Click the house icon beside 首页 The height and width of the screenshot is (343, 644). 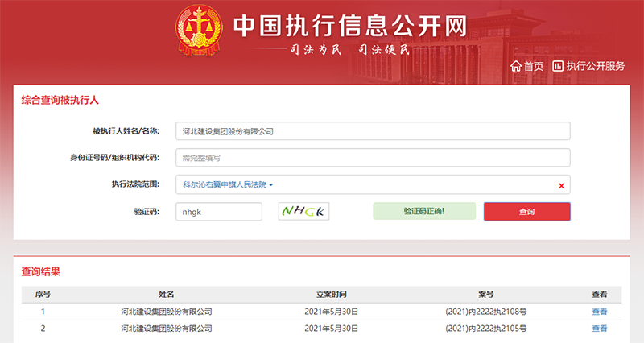click(516, 66)
